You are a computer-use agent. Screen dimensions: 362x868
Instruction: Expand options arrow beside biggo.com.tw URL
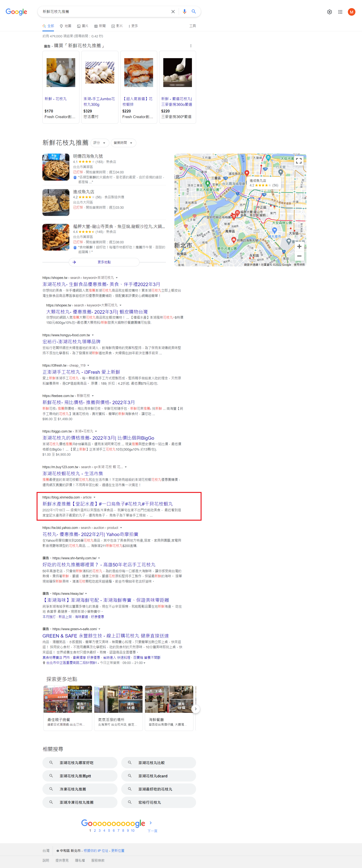pos(96,431)
